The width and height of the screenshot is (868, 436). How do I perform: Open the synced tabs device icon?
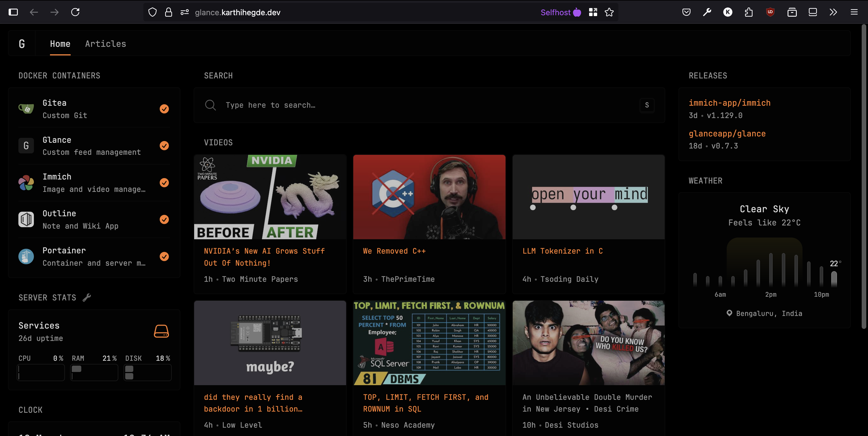tap(813, 12)
